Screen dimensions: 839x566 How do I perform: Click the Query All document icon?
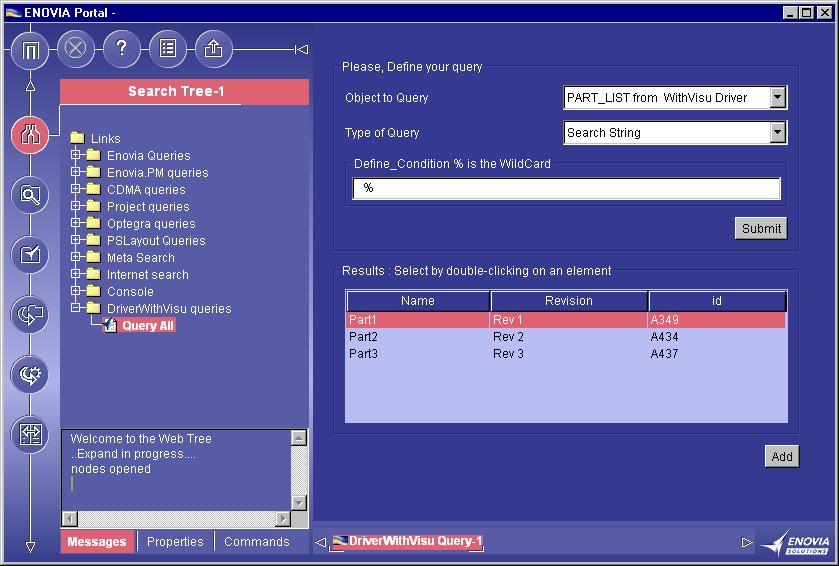[x=110, y=325]
